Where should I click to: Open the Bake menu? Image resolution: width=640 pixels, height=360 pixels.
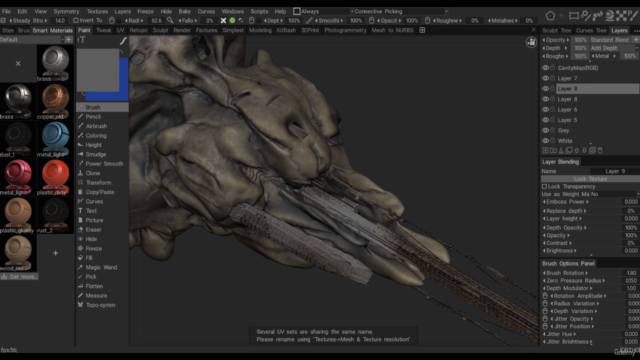tap(184, 11)
